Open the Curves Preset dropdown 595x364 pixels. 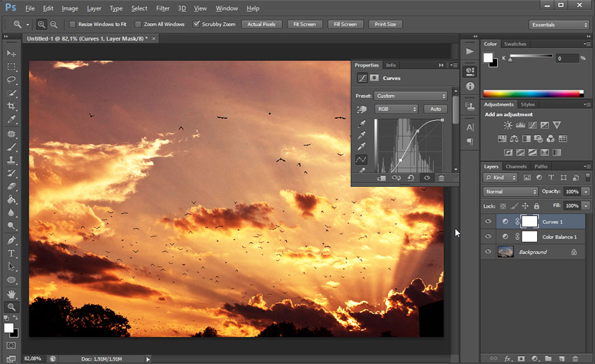[x=411, y=96]
